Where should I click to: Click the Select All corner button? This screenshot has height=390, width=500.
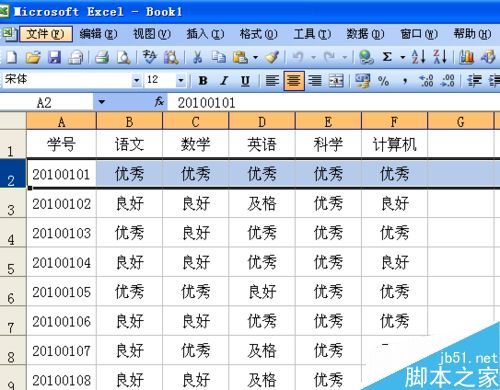tap(13, 121)
